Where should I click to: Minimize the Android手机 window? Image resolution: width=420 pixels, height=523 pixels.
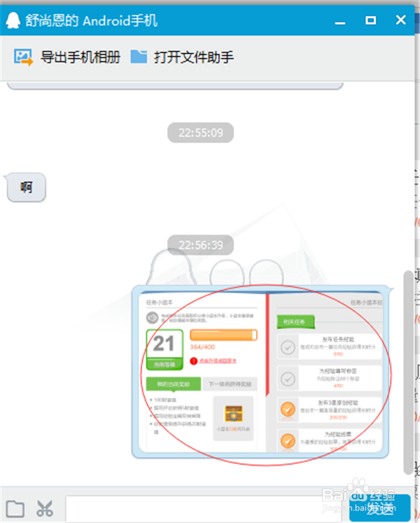click(x=340, y=22)
